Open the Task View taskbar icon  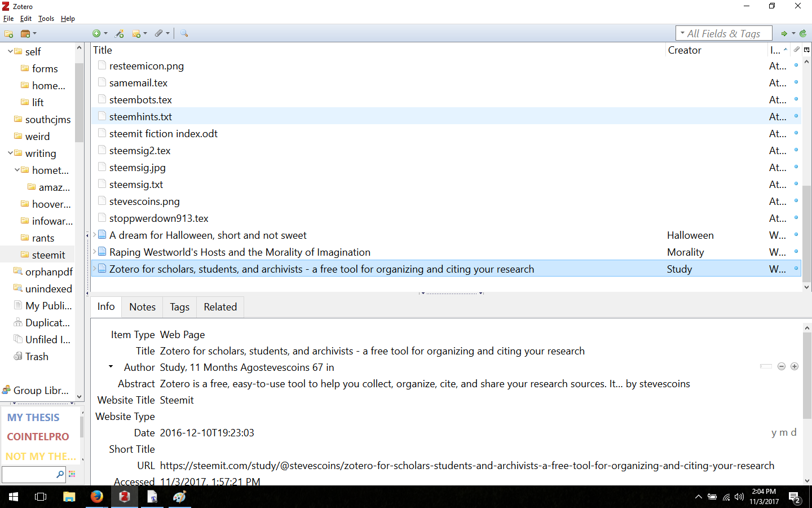[x=41, y=497]
